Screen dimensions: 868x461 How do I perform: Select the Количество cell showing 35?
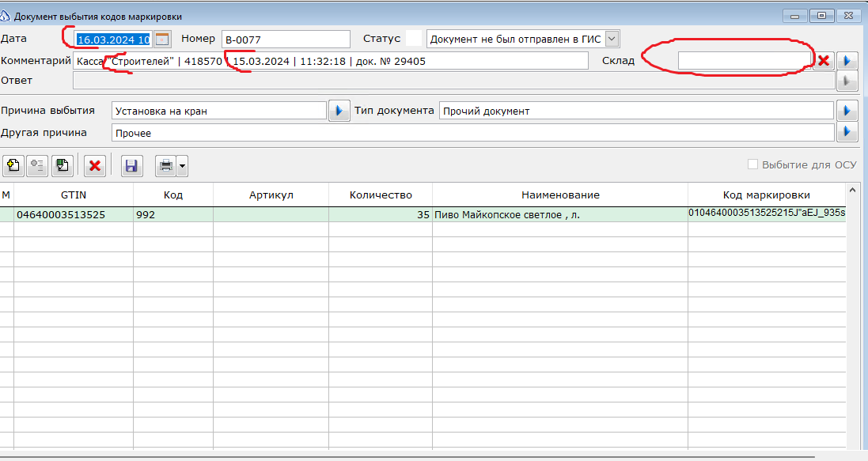381,215
